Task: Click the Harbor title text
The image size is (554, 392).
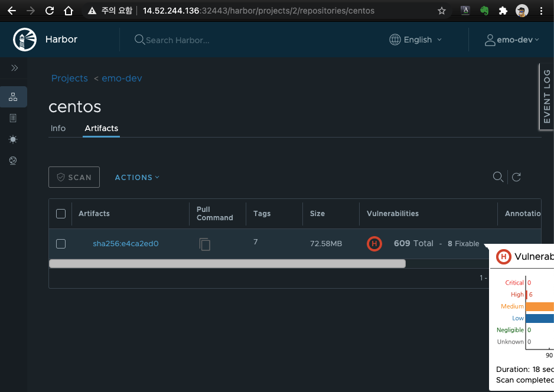Action: pyautogui.click(x=61, y=39)
